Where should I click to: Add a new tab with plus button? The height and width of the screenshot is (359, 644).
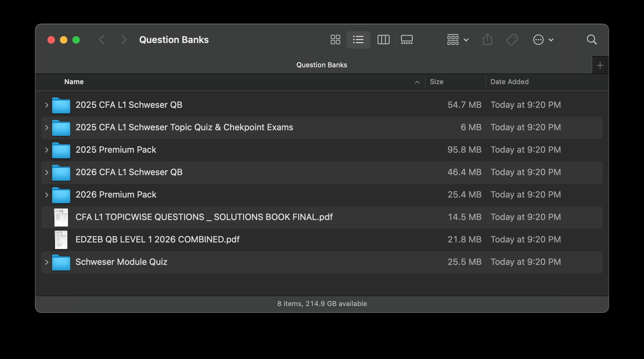pyautogui.click(x=600, y=65)
